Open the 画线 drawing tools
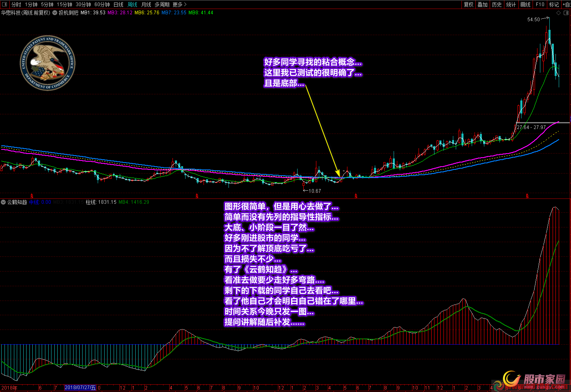 coord(525,4)
